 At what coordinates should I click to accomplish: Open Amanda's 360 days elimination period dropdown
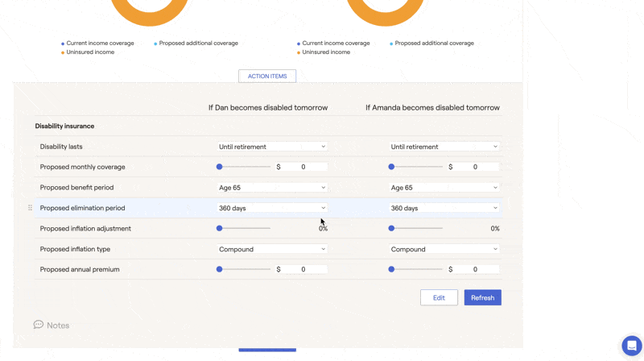point(444,208)
